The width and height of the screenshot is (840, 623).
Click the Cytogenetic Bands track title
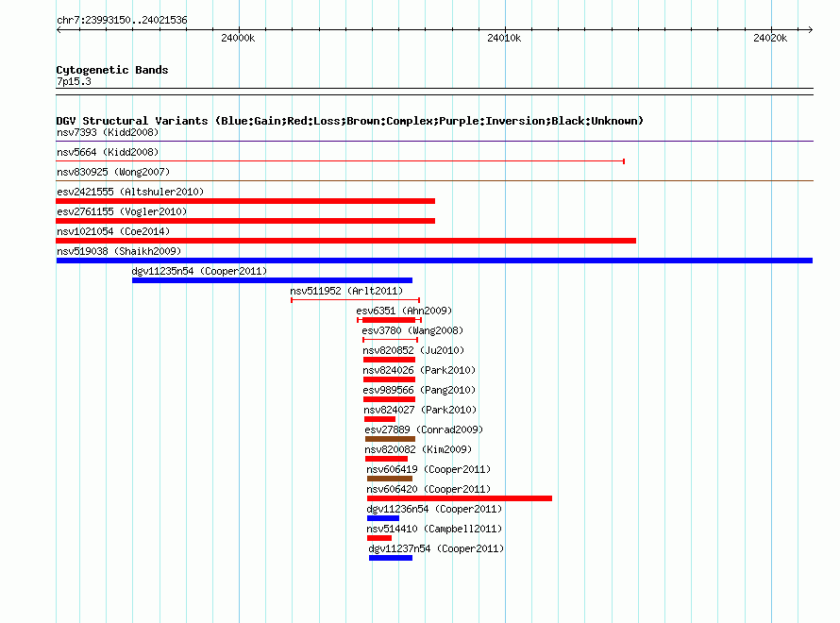pos(112,70)
